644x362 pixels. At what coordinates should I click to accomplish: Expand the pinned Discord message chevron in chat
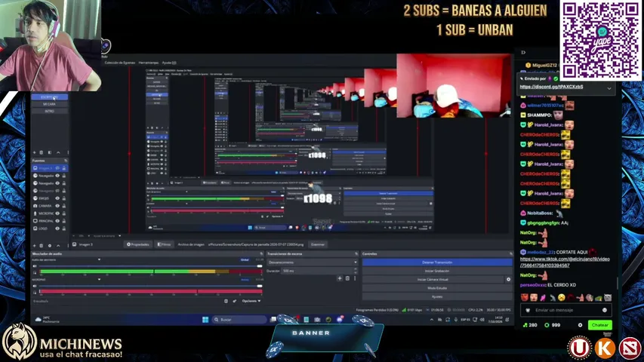pyautogui.click(x=609, y=88)
